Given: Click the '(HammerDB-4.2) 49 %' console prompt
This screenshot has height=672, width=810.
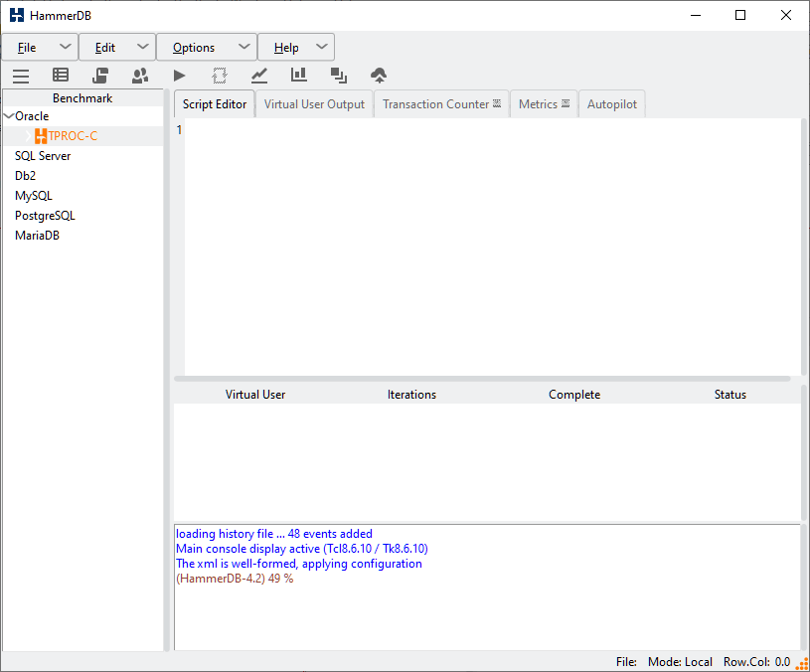Looking at the screenshot, I should [x=235, y=579].
